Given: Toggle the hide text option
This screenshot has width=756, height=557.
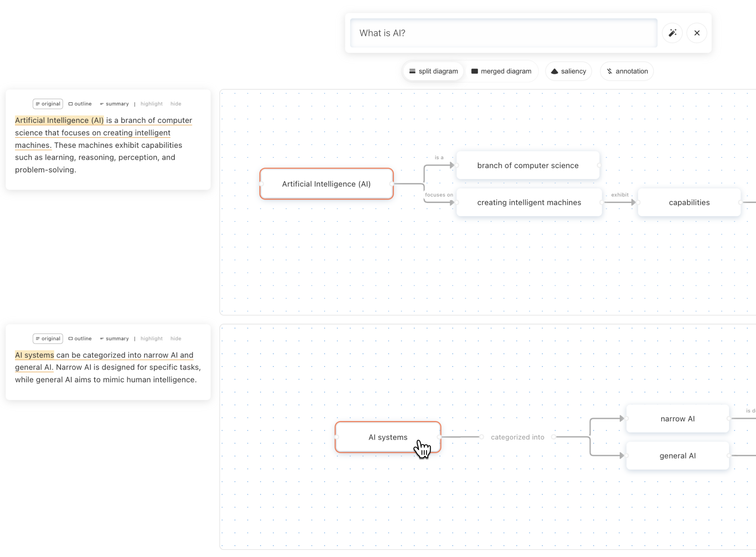Looking at the screenshot, I should tap(175, 103).
